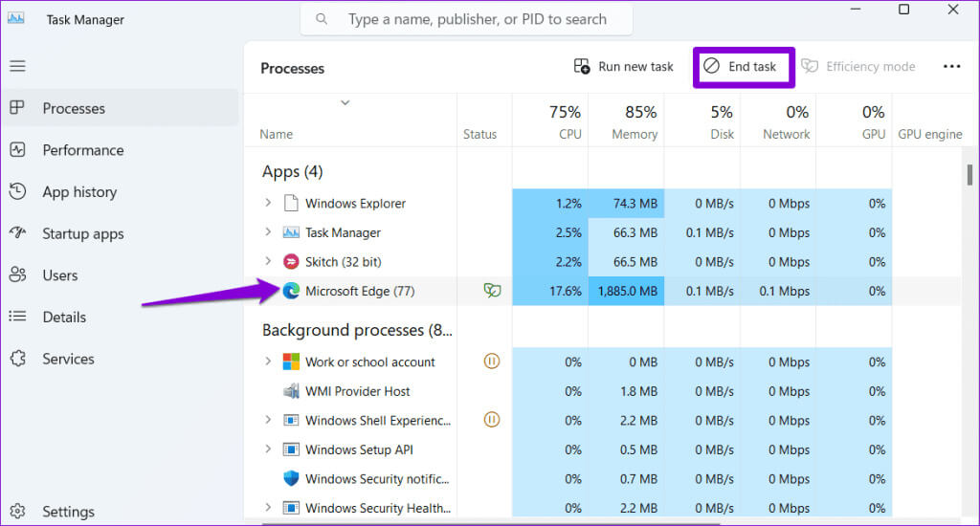Click Run new task
980x526 pixels.
coord(624,67)
